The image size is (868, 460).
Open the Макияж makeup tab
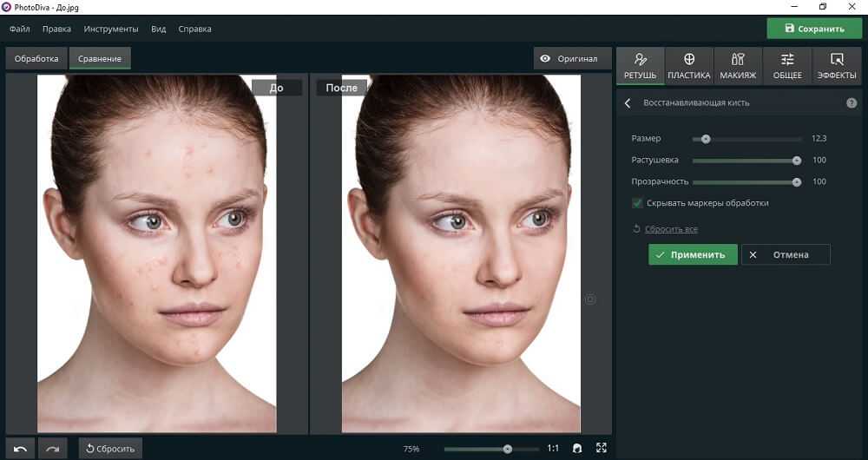click(738, 66)
